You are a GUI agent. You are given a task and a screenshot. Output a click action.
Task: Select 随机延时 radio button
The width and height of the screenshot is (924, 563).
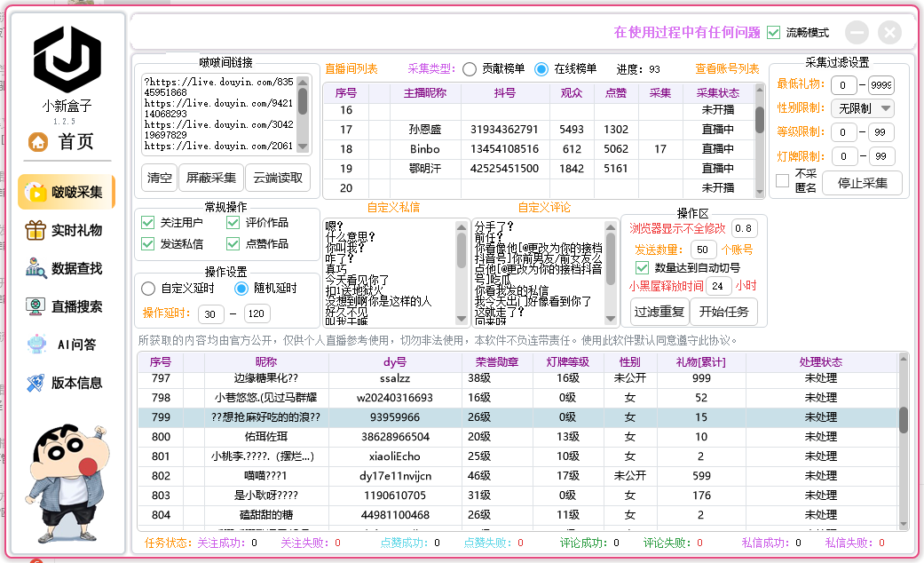(x=241, y=289)
